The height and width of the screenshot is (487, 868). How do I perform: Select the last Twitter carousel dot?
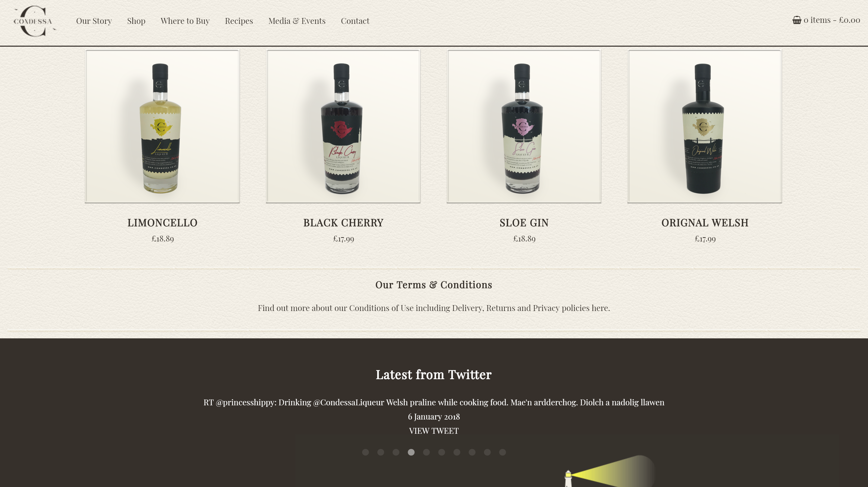click(503, 452)
